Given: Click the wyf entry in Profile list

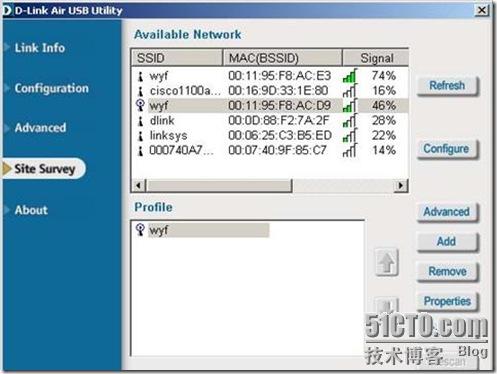Looking at the screenshot, I should point(208,230).
